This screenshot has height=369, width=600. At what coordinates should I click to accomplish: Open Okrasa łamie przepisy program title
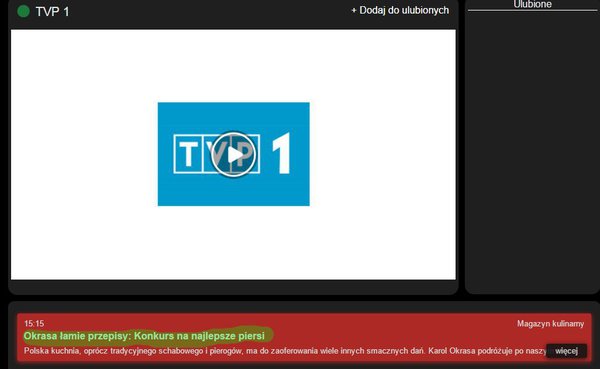[x=144, y=336]
